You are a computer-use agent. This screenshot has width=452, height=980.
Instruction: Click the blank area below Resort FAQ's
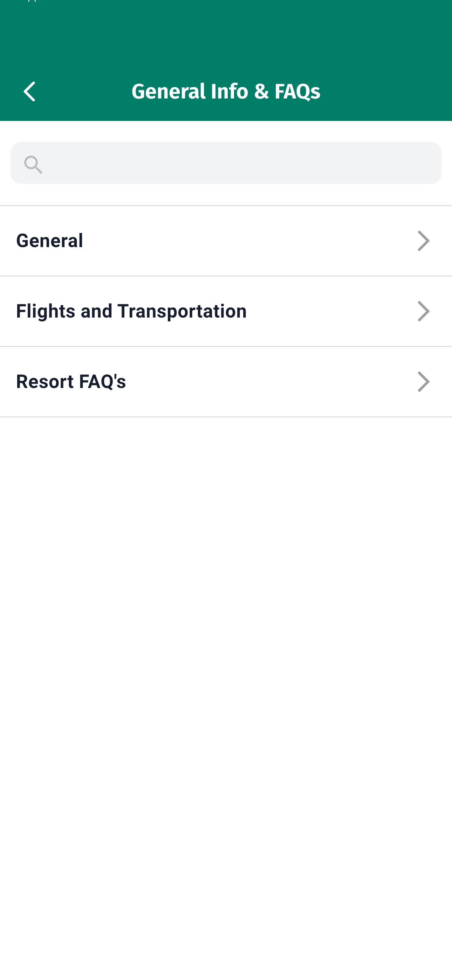[226, 647]
